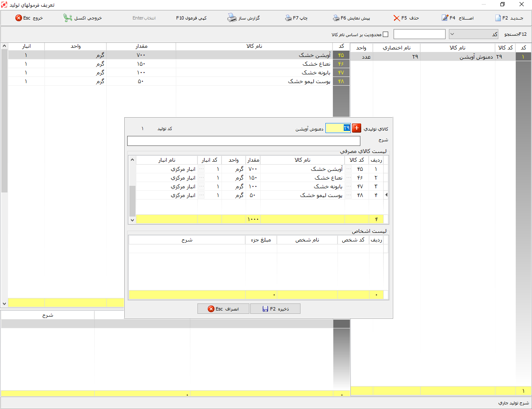Open product lookup beside code ۴۵ in dialog
The width and height of the screenshot is (532, 409).
click(x=349, y=169)
